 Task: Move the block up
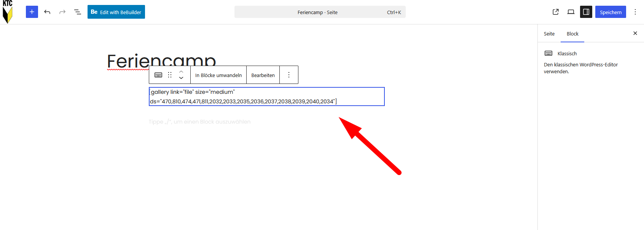click(x=181, y=71)
